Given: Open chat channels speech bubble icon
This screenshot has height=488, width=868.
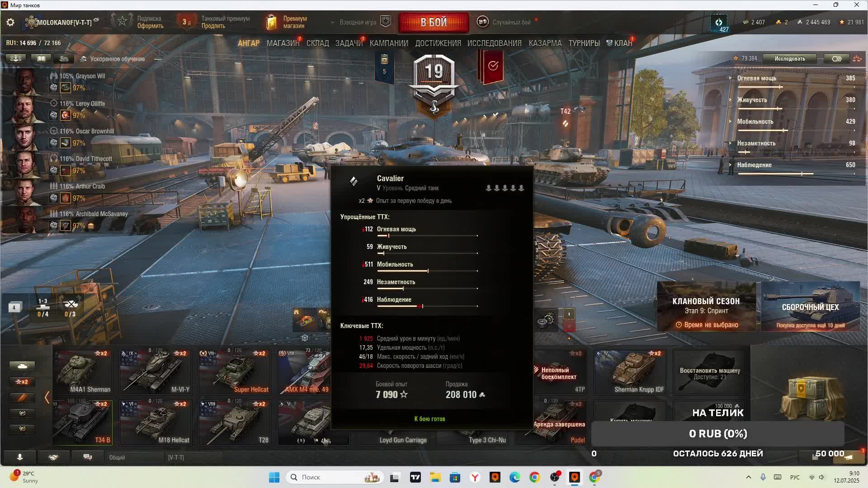Looking at the screenshot, I should tap(88, 457).
